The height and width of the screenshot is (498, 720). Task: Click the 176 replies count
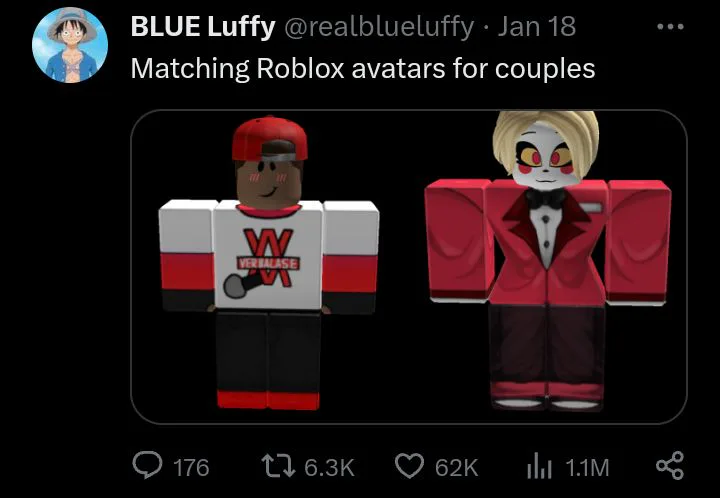[x=191, y=468]
